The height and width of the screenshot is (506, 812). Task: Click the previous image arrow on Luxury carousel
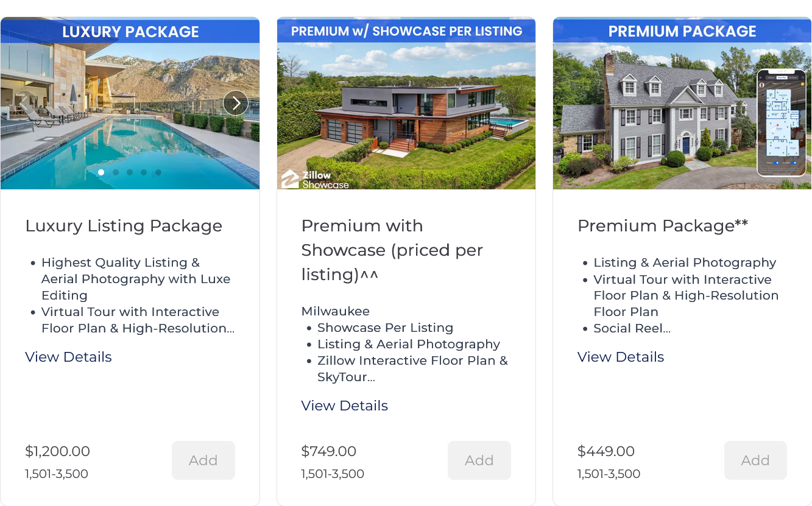26,103
